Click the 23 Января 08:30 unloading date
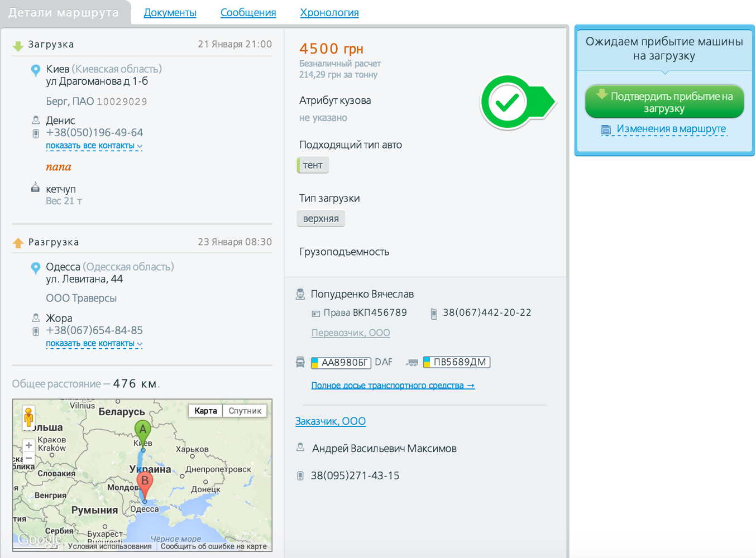The height and width of the screenshot is (558, 756). pos(235,242)
